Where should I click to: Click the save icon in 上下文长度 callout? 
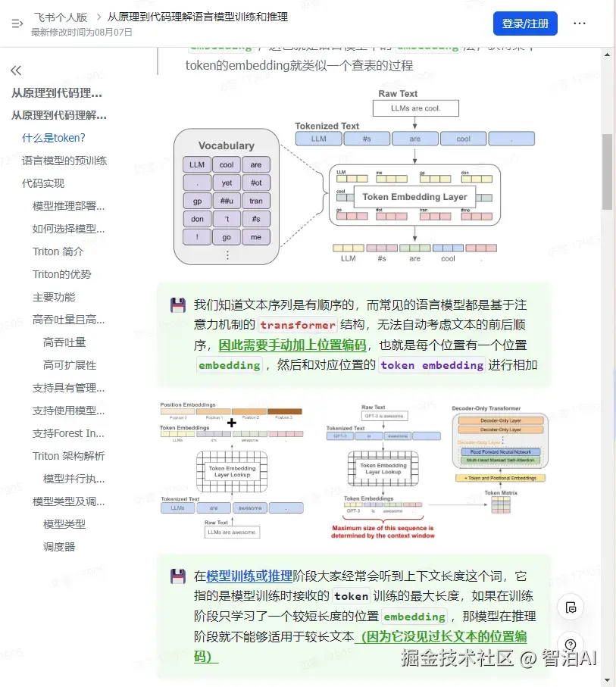177,576
